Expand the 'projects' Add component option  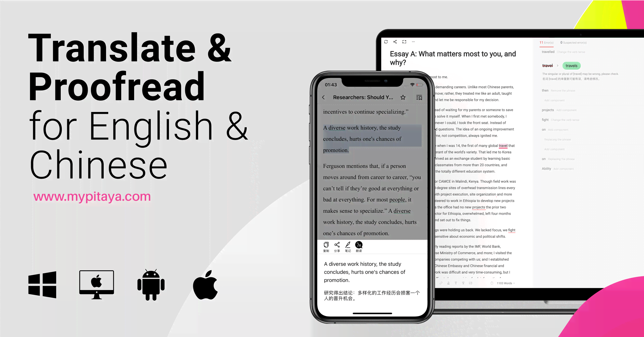[559, 110]
